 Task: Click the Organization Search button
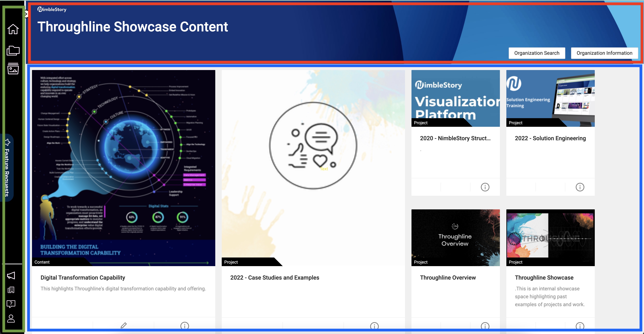click(537, 53)
